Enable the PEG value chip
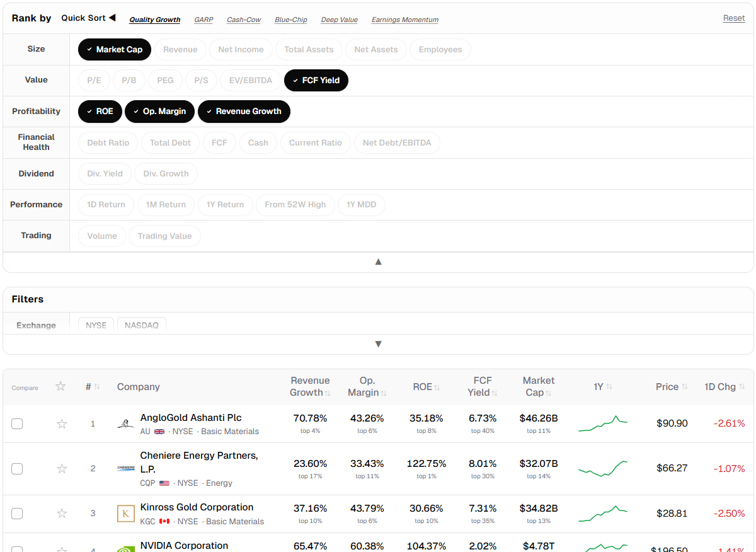Image resolution: width=756 pixels, height=552 pixels. click(165, 81)
